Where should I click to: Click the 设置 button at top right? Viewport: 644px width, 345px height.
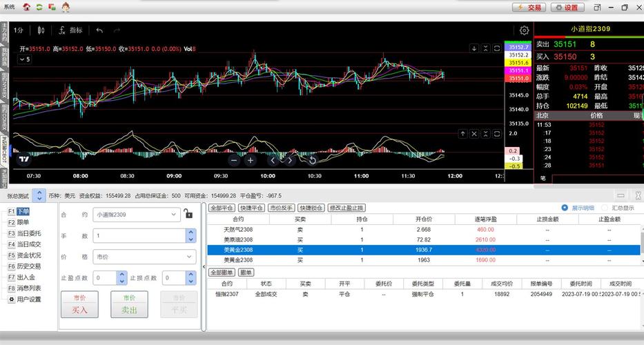point(567,8)
